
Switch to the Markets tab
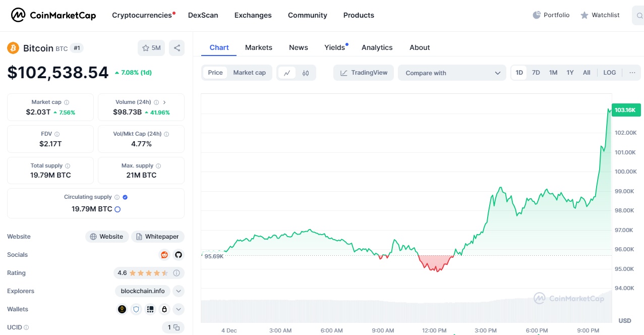click(259, 47)
